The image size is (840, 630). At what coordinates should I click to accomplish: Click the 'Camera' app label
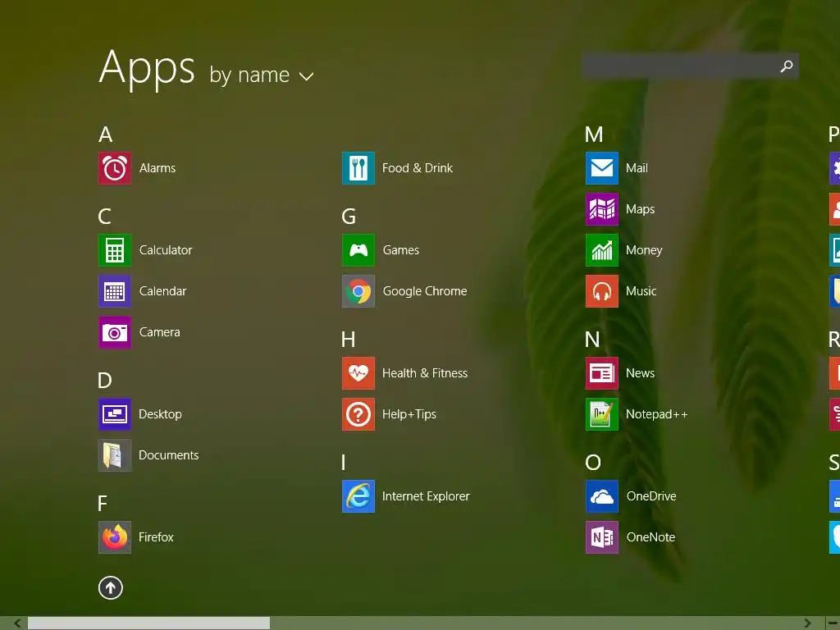(x=160, y=332)
